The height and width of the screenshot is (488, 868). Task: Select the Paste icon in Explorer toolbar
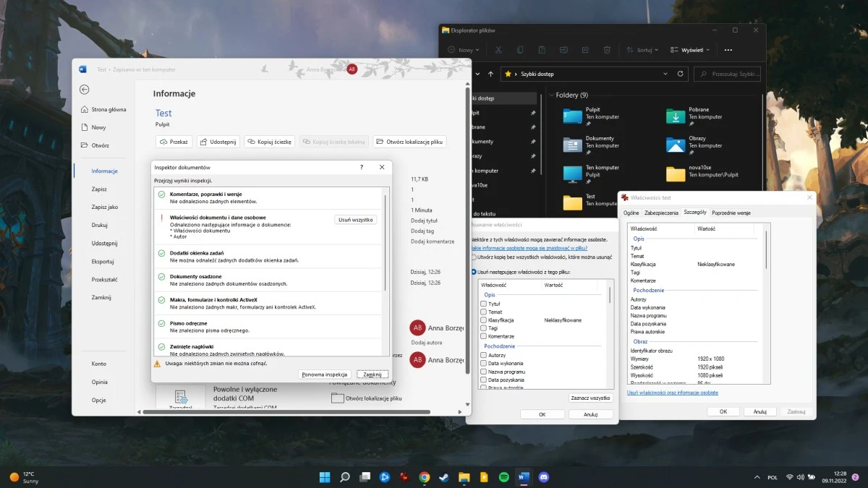point(542,49)
